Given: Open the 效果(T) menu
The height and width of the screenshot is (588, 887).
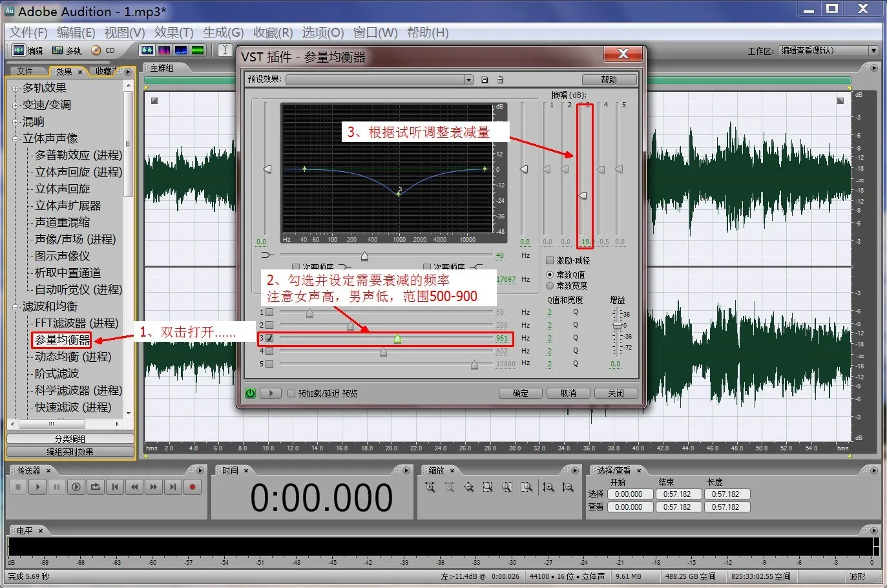Looking at the screenshot, I should click(173, 32).
